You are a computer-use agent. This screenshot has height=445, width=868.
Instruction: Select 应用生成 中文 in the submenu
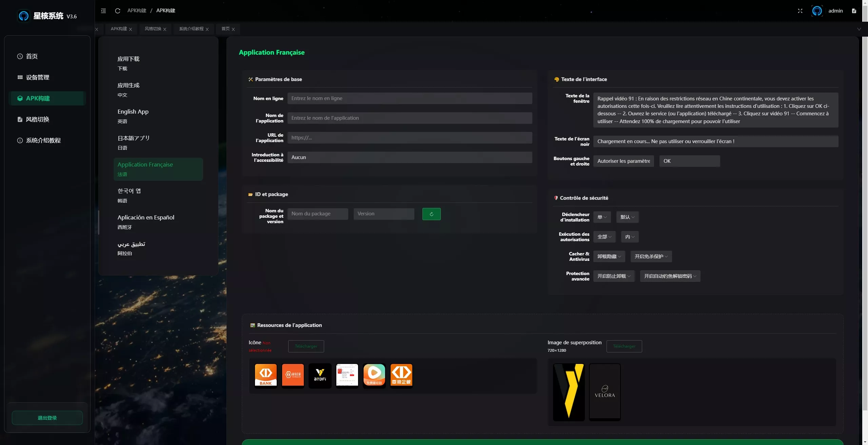[158, 90]
